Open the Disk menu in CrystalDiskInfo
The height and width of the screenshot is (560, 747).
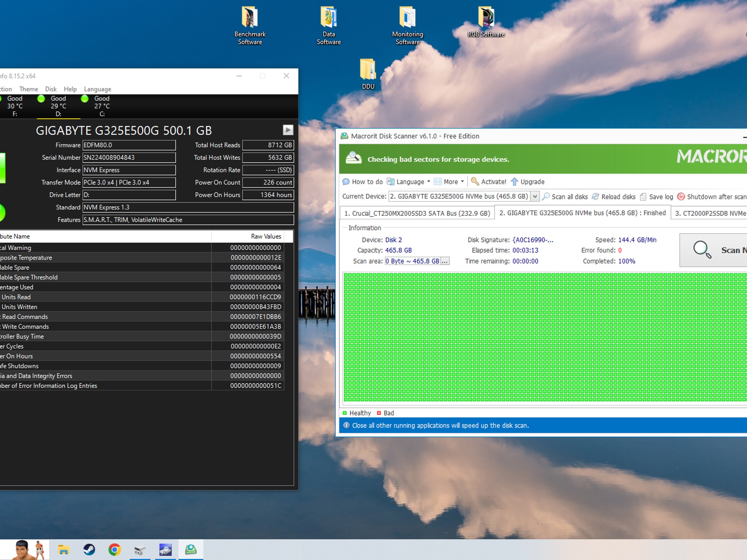point(51,89)
